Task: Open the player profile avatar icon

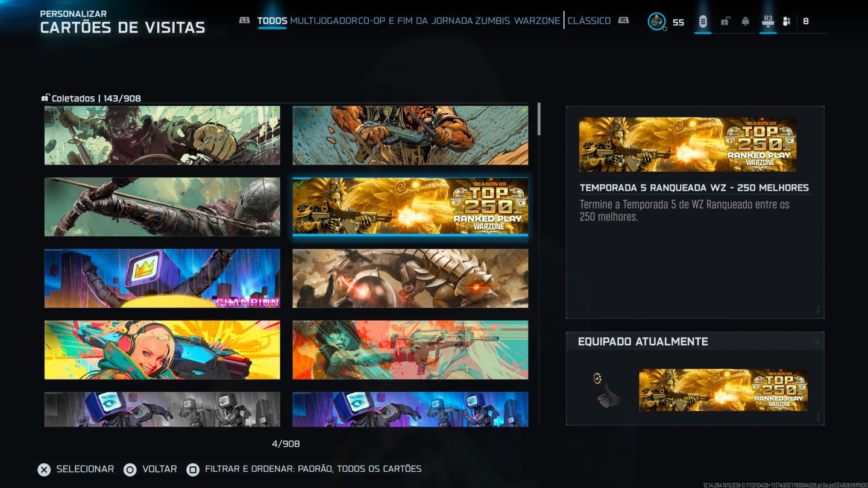Action: [x=656, y=22]
